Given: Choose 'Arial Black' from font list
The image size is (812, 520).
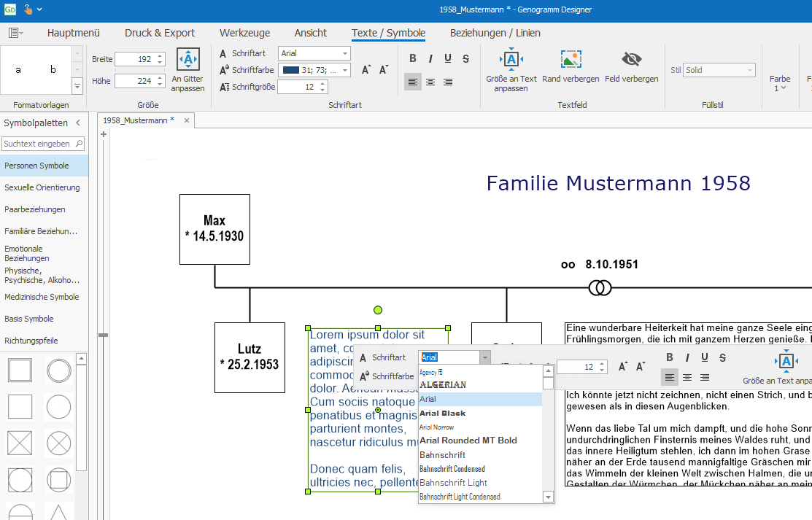Looking at the screenshot, I should (443, 414).
